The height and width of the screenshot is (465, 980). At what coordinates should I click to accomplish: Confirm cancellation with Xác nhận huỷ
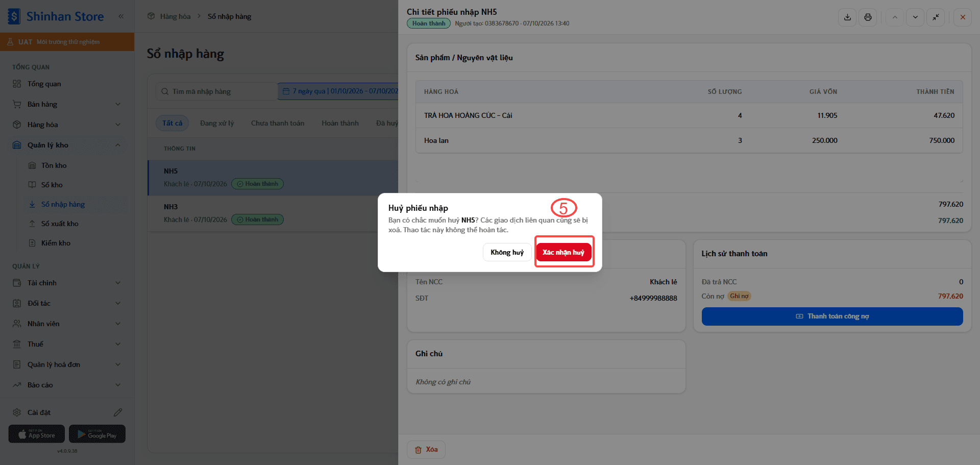coord(563,252)
